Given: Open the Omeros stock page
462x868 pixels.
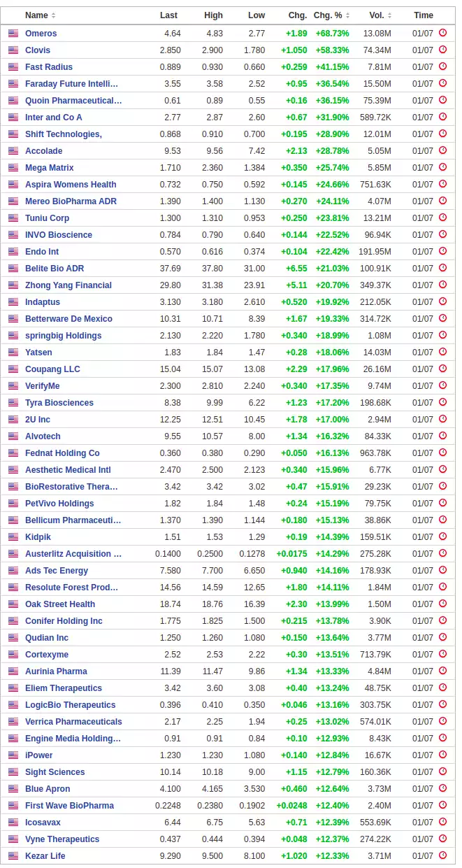Looking at the screenshot, I should tap(41, 34).
